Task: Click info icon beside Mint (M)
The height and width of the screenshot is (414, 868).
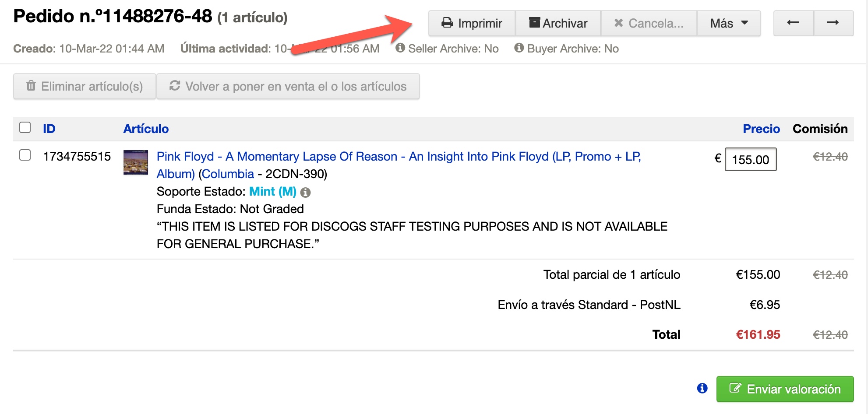Action: 306,192
